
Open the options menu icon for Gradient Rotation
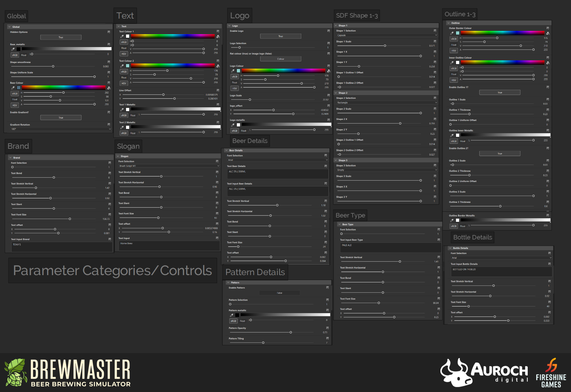109,125
